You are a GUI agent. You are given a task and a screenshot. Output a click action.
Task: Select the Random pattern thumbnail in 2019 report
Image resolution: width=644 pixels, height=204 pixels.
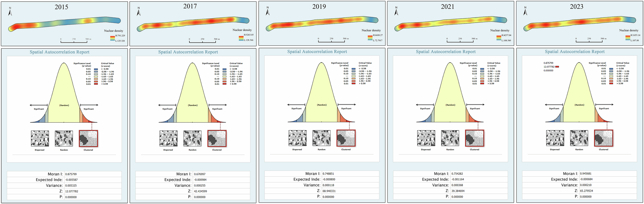(321, 138)
